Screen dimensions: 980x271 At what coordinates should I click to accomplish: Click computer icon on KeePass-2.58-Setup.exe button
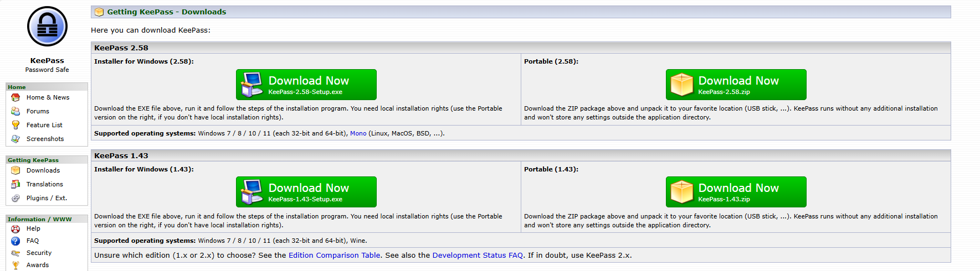coord(252,85)
